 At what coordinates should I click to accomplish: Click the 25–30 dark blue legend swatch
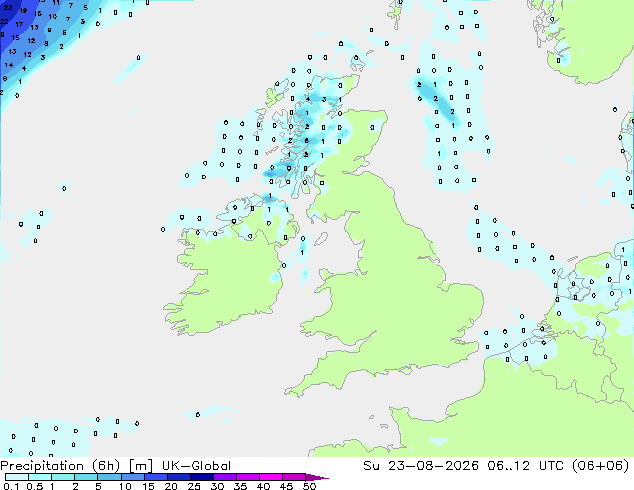[x=202, y=477]
